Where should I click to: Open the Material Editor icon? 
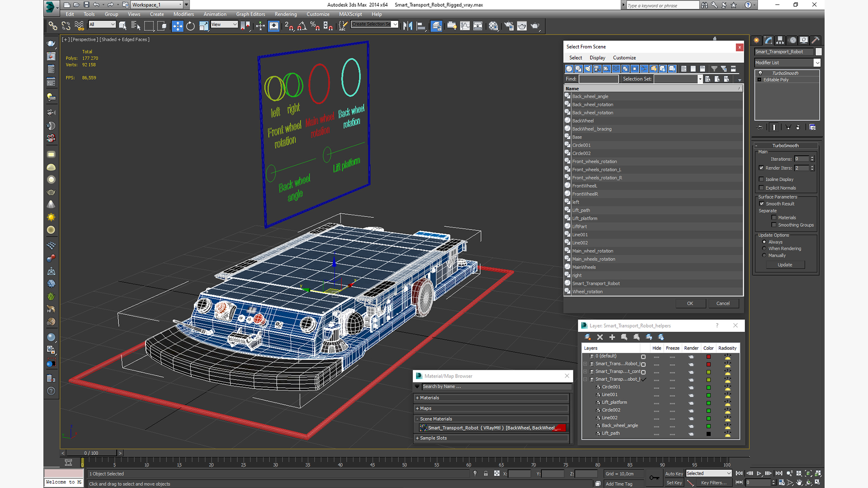click(493, 26)
